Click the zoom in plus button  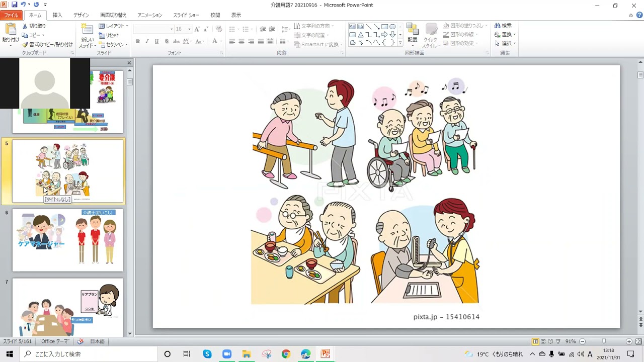coord(629,341)
